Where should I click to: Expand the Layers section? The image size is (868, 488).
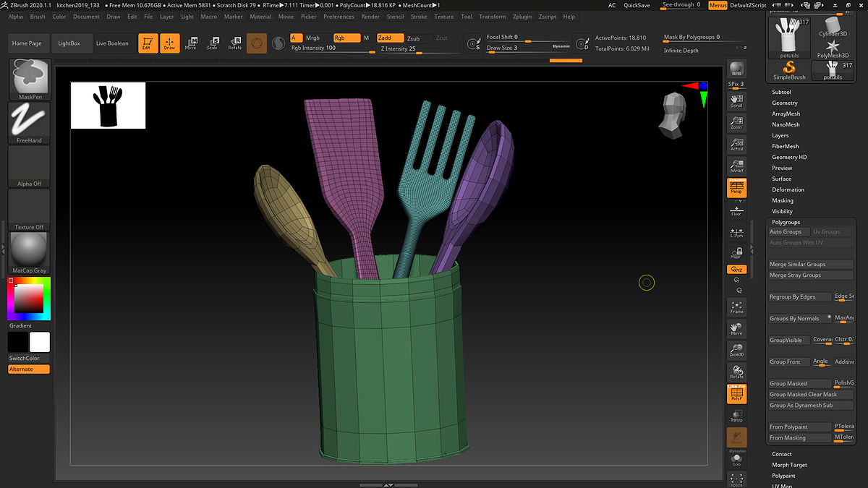pos(780,135)
